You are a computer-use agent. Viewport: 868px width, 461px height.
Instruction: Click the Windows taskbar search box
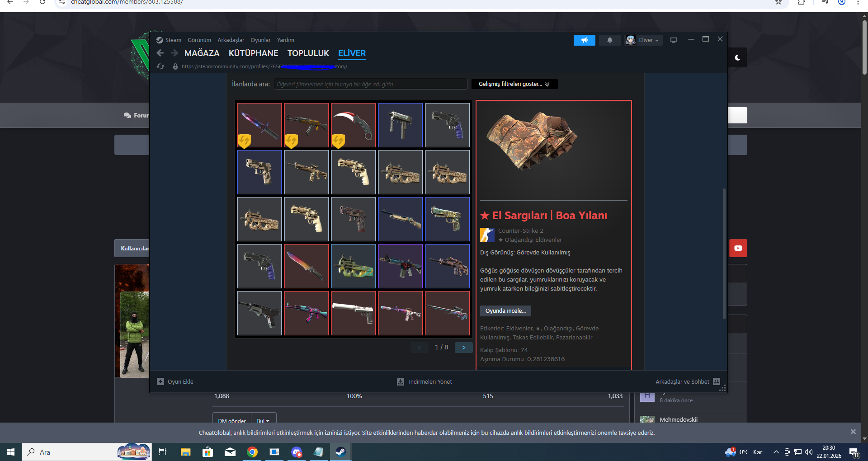point(86,452)
